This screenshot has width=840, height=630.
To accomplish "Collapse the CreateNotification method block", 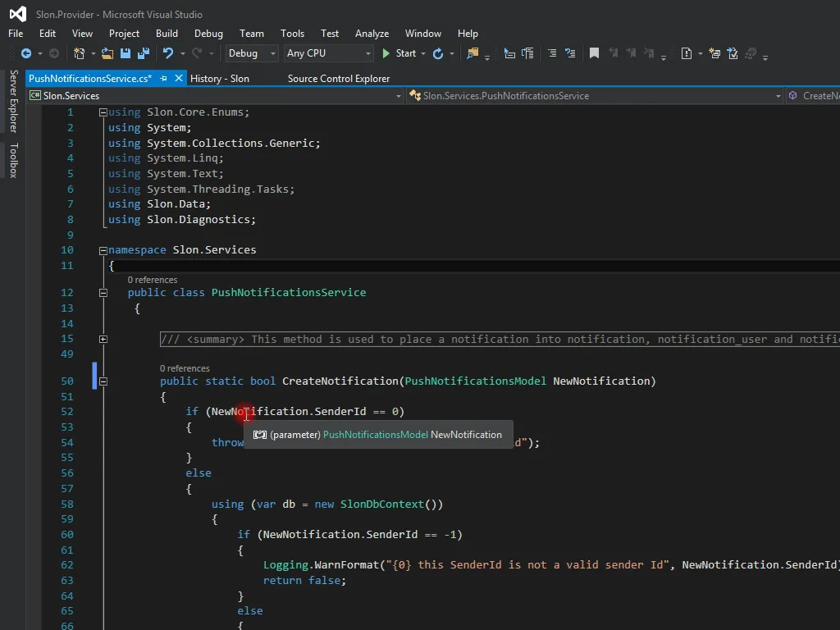I will click(103, 381).
